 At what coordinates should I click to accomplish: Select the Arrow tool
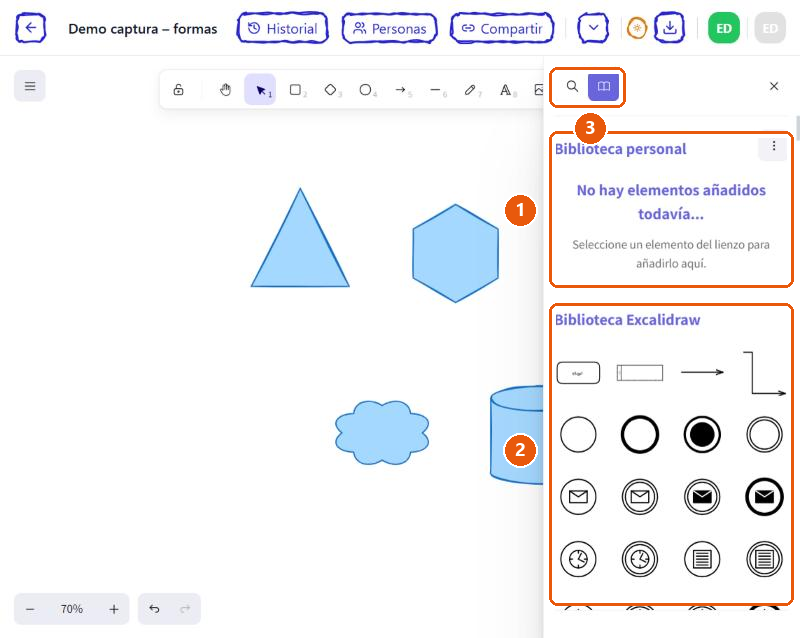401,90
